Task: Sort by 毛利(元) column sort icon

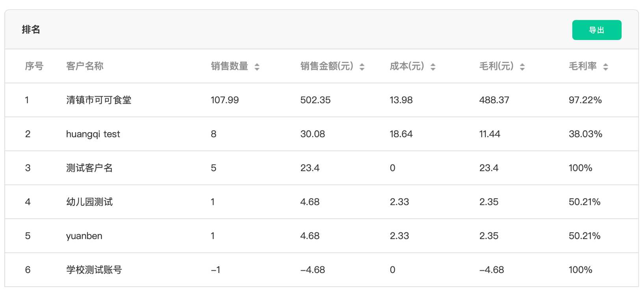Action: pos(522,67)
